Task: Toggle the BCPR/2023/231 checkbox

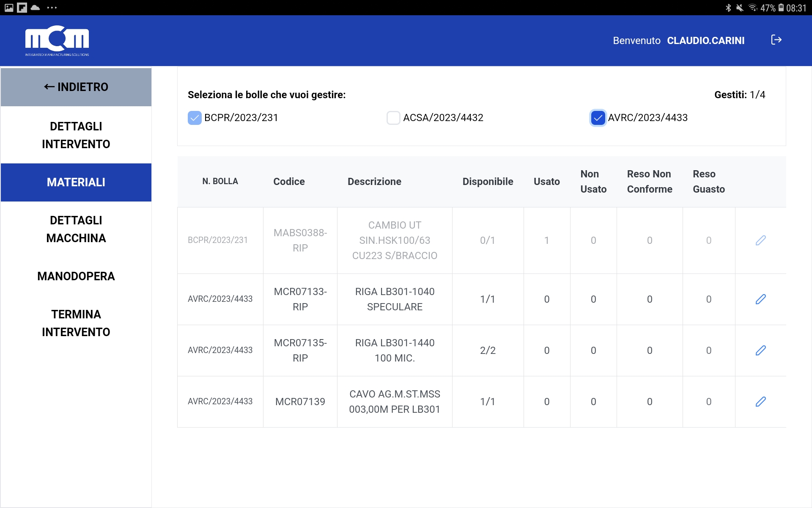Action: 195,118
